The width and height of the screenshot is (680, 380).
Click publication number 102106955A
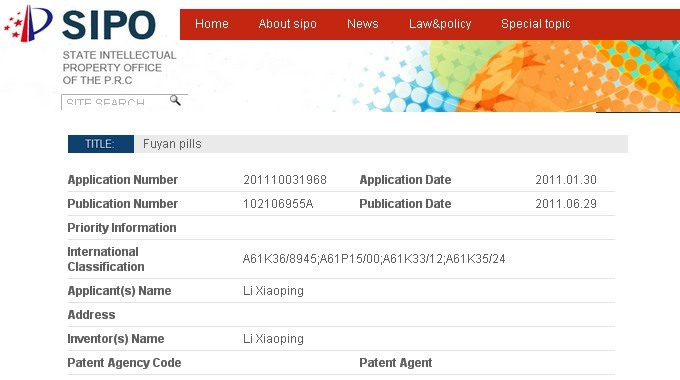[278, 204]
